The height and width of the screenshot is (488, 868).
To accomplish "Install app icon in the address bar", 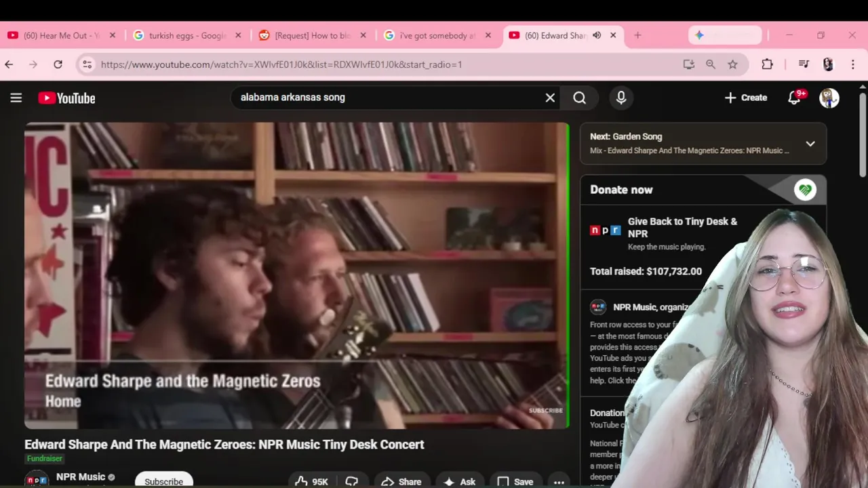I will click(689, 64).
